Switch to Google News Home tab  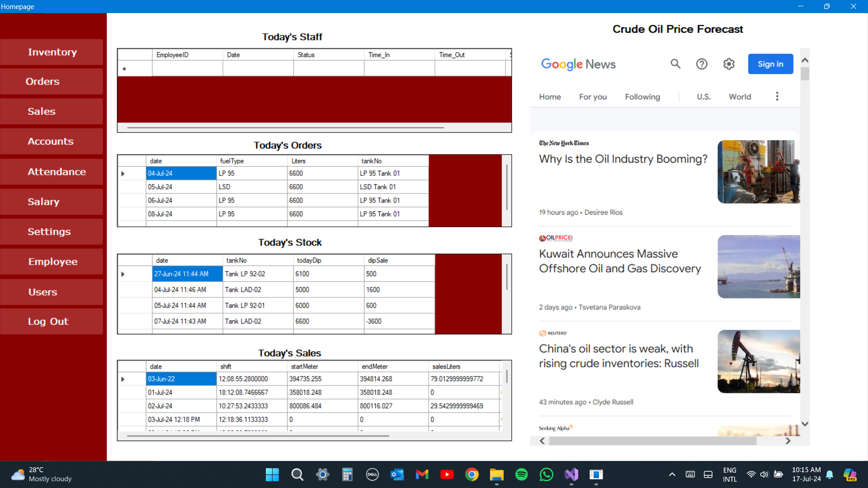click(x=550, y=97)
